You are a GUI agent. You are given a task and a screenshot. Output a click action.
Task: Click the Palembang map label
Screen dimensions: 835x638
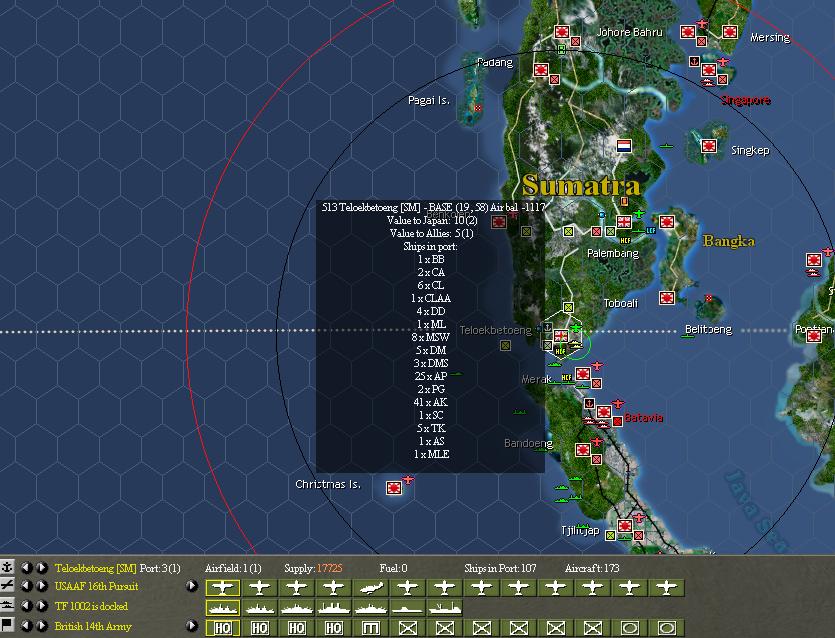(612, 253)
